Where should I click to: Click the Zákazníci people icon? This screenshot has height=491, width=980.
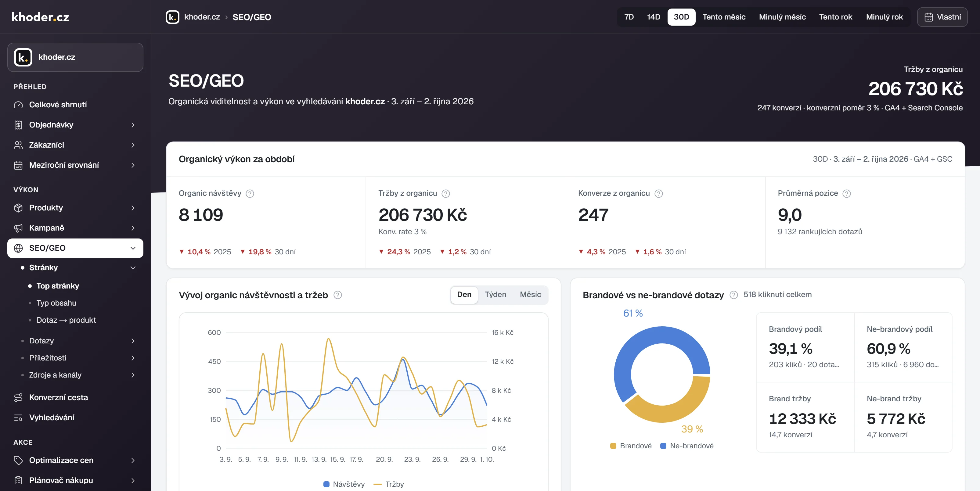[x=18, y=145]
